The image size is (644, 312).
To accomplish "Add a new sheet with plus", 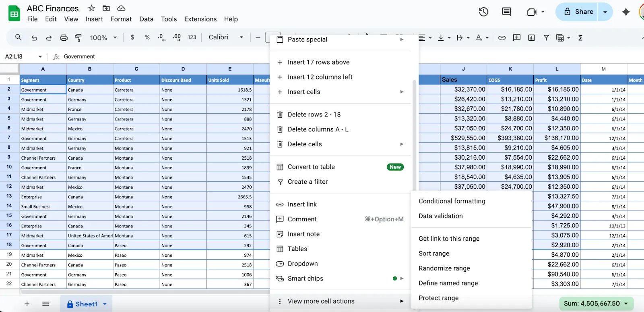I will pyautogui.click(x=27, y=304).
